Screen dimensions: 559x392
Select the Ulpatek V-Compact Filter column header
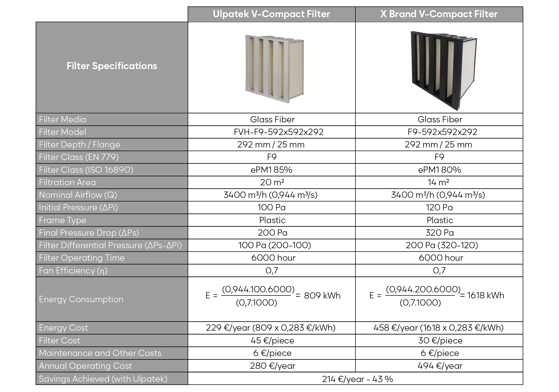point(271,14)
